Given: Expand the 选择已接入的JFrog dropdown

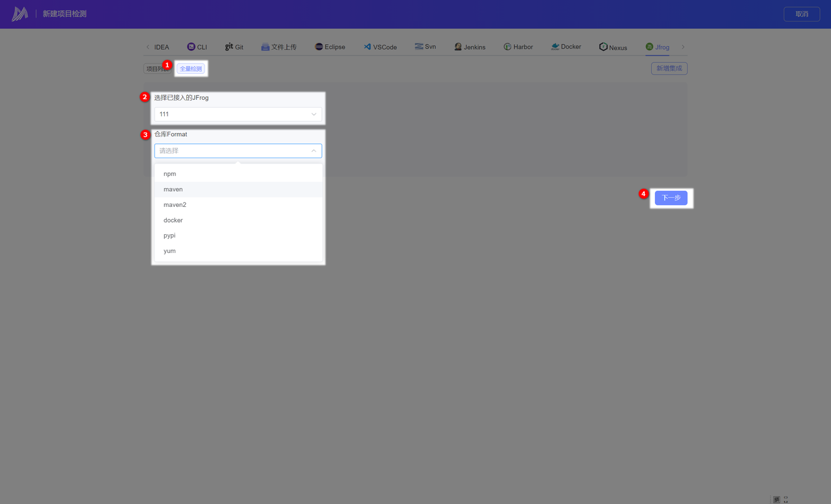Looking at the screenshot, I should tap(238, 114).
